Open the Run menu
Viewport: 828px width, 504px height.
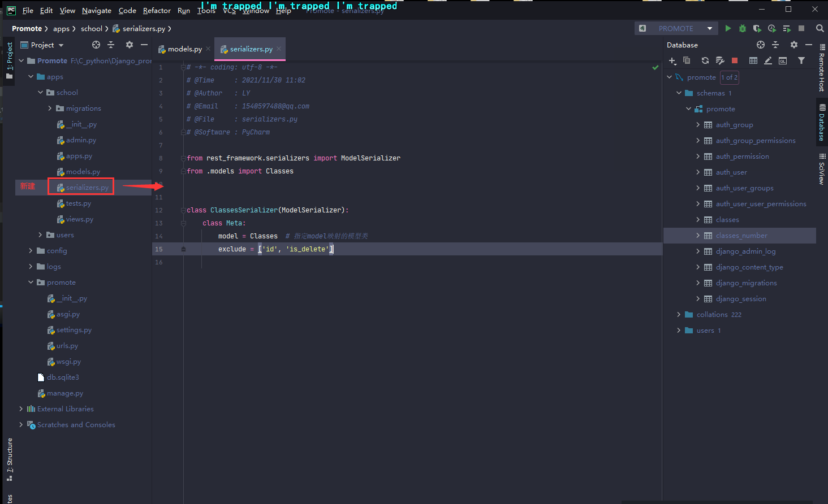click(184, 10)
